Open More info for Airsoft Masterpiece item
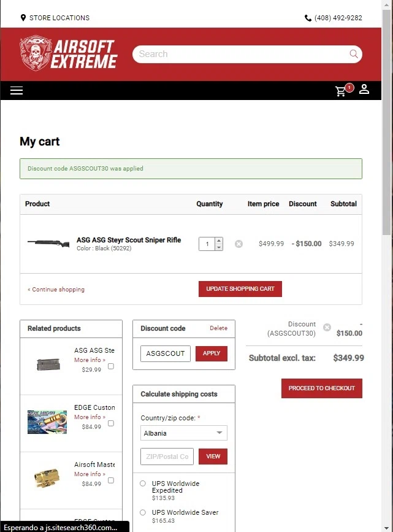The image size is (393, 532). pos(90,474)
